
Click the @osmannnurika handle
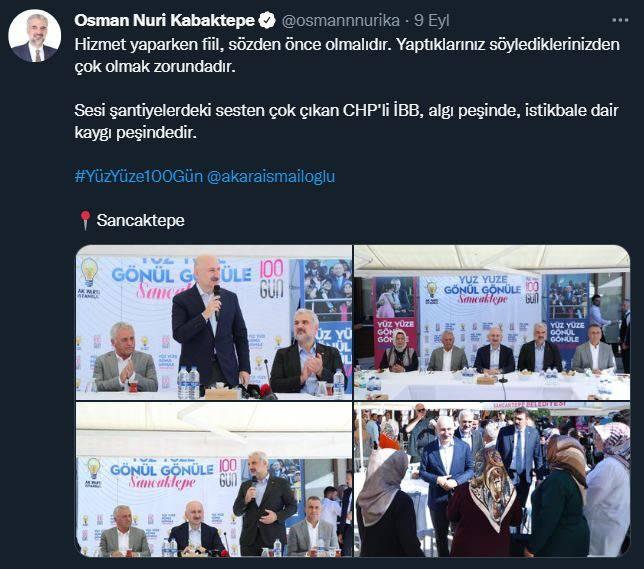click(x=341, y=21)
